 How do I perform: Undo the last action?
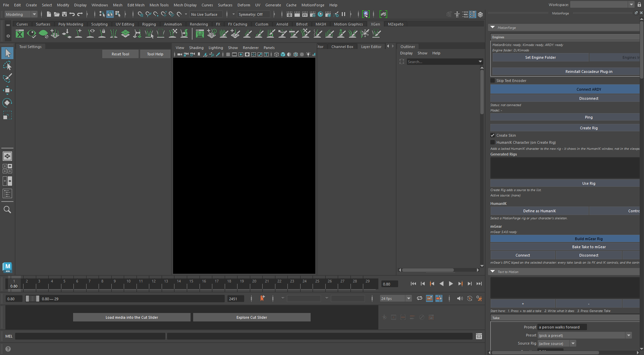[72, 14]
